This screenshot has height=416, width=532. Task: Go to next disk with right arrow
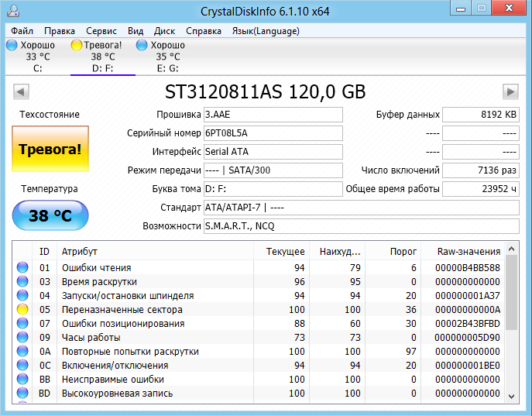click(510, 91)
